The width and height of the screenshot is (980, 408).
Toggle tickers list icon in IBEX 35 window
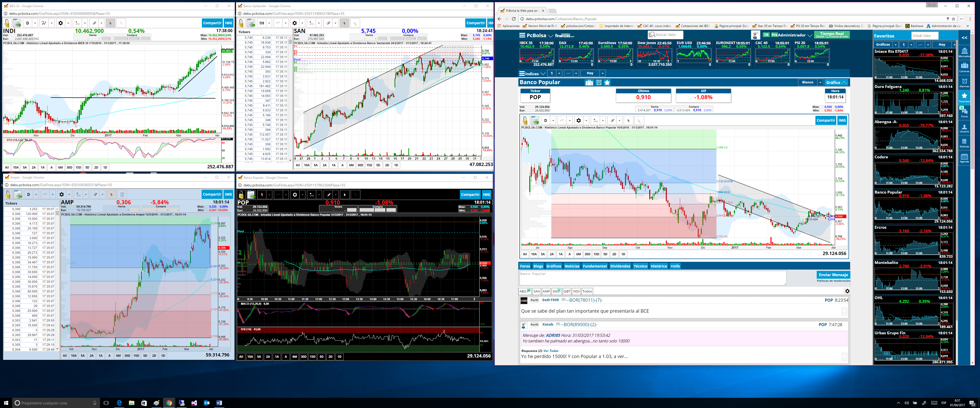pyautogui.click(x=17, y=23)
